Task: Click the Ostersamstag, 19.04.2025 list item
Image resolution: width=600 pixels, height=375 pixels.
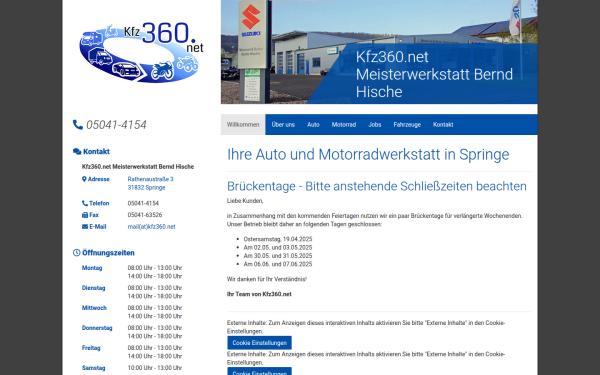Action: (x=278, y=239)
